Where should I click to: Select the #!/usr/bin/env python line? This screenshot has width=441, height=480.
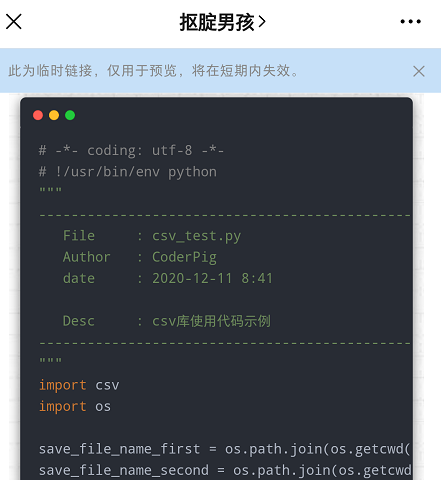(128, 172)
